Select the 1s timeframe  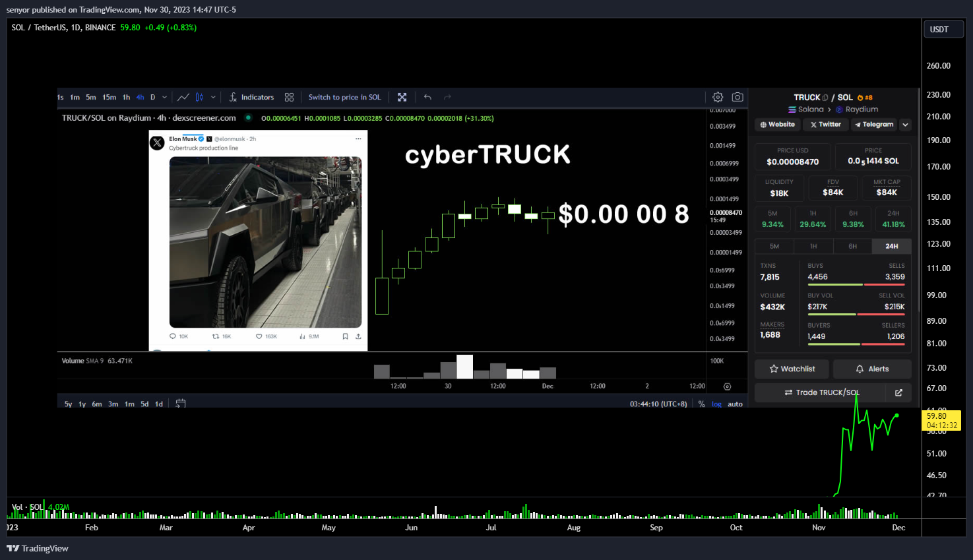61,97
